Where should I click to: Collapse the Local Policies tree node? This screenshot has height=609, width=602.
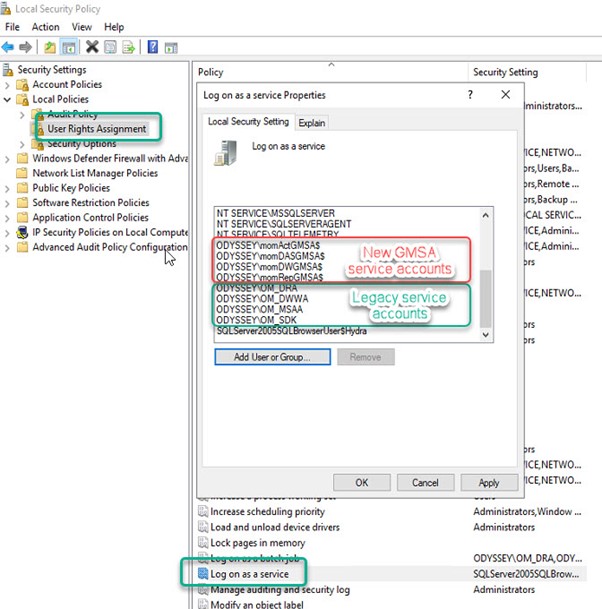click(9, 100)
